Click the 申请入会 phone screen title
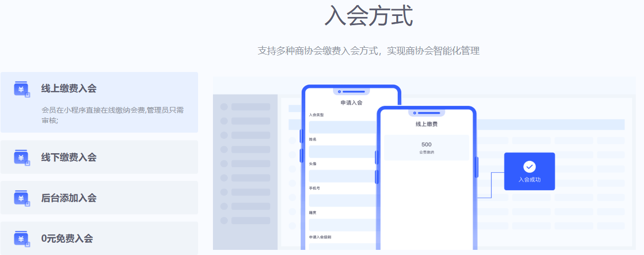The height and width of the screenshot is (255, 644). tap(351, 102)
